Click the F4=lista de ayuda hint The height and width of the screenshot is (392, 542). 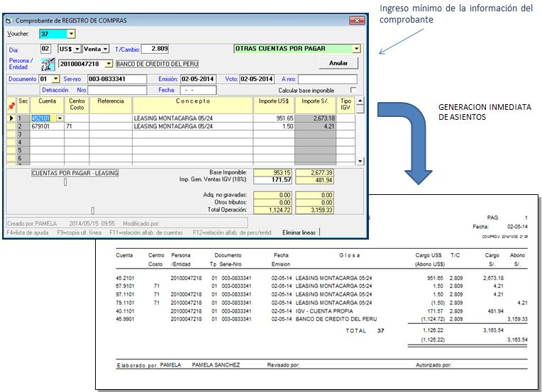[28, 233]
